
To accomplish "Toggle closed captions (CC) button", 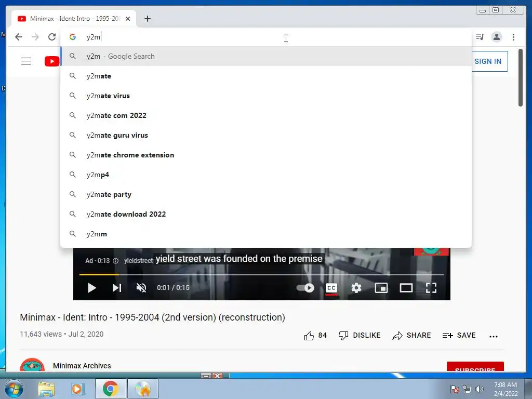I will click(331, 288).
